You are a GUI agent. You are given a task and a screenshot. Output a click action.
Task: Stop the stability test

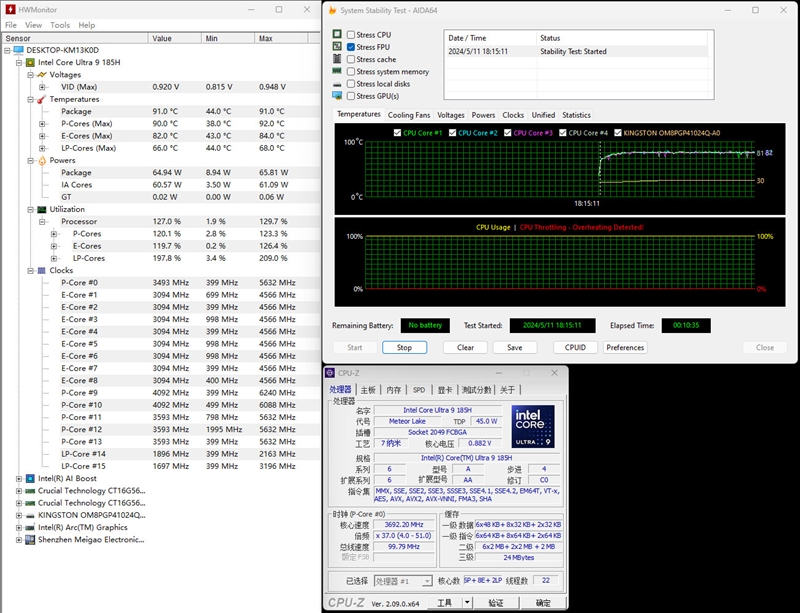[x=404, y=348]
